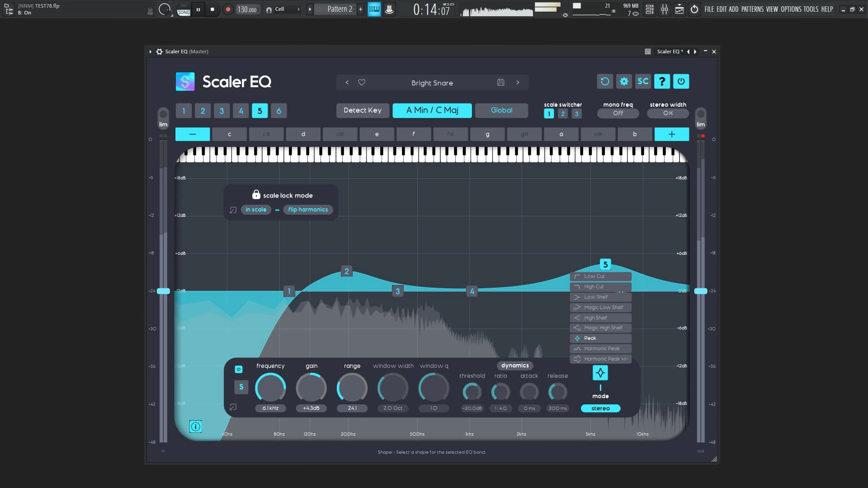
Task: Click the Global button
Action: (501, 110)
